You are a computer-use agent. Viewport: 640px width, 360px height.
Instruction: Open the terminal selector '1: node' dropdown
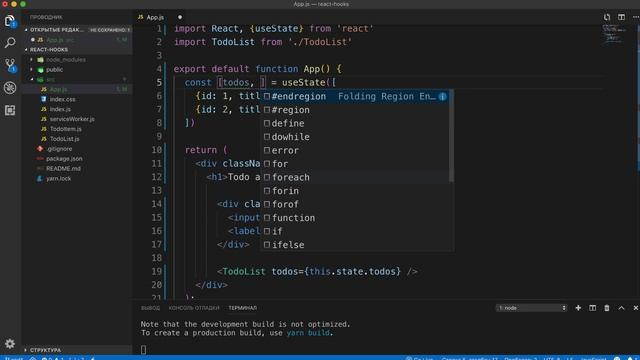pos(531,308)
